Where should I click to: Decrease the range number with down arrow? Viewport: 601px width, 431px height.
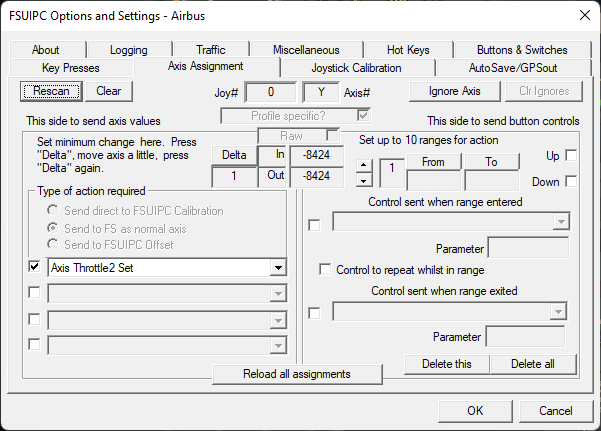[x=364, y=180]
